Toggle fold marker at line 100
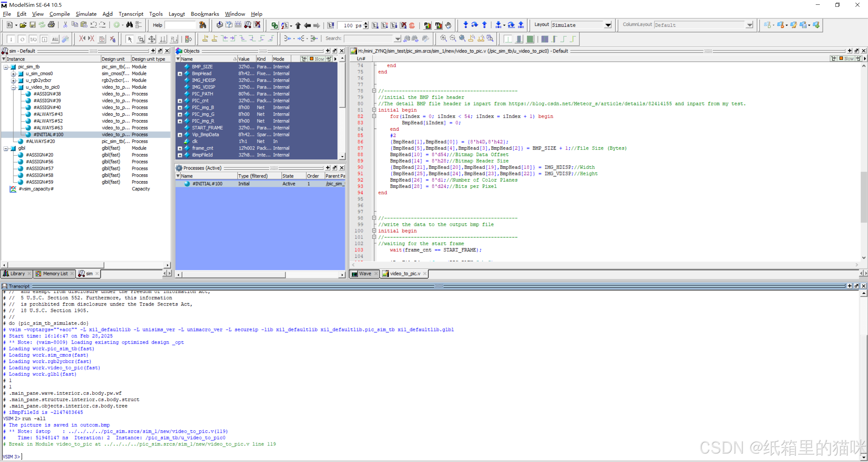This screenshot has width=868, height=462. (x=374, y=231)
